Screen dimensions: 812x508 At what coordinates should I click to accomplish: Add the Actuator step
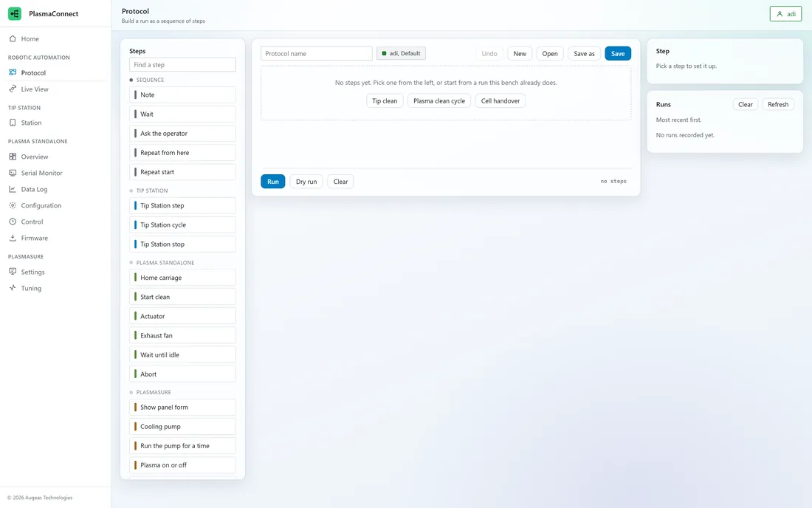182,316
